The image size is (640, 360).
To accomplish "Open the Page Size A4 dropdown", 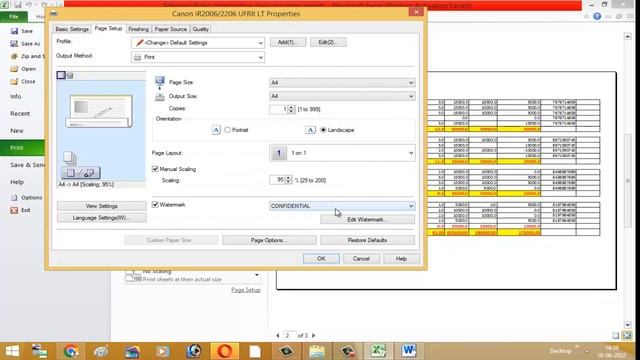I will 342,82.
